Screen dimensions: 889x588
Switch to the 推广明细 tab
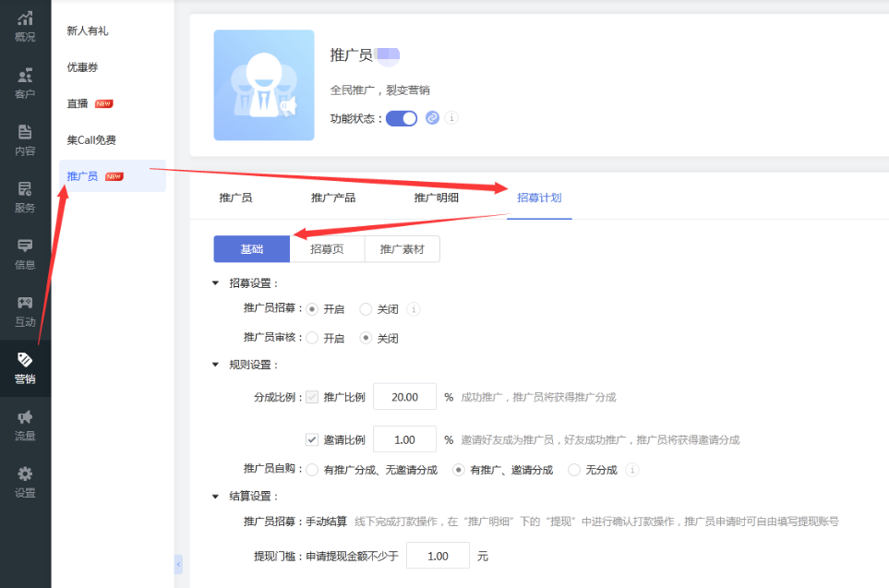pyautogui.click(x=436, y=198)
